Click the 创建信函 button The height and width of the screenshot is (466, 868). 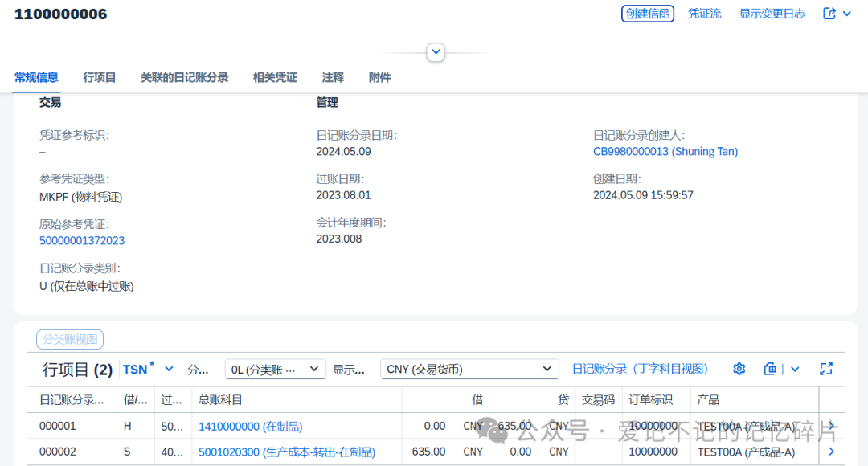point(648,14)
